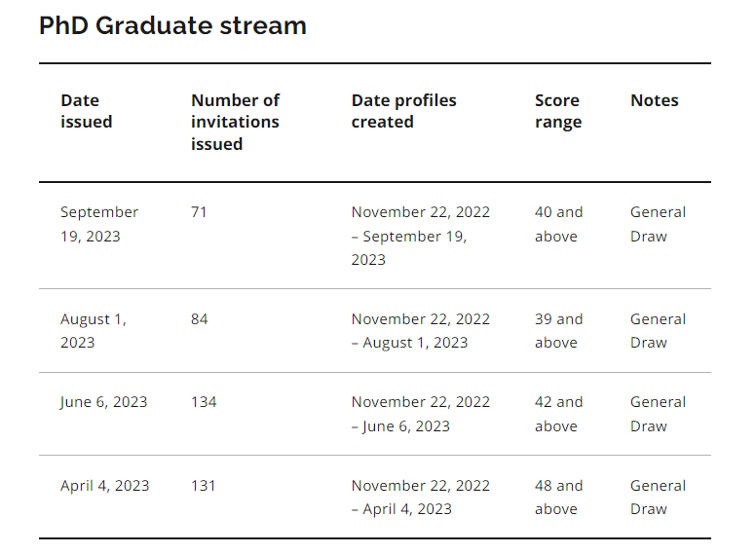The image size is (756, 554).
Task: Click the 39 and above score cell
Action: coord(558,331)
